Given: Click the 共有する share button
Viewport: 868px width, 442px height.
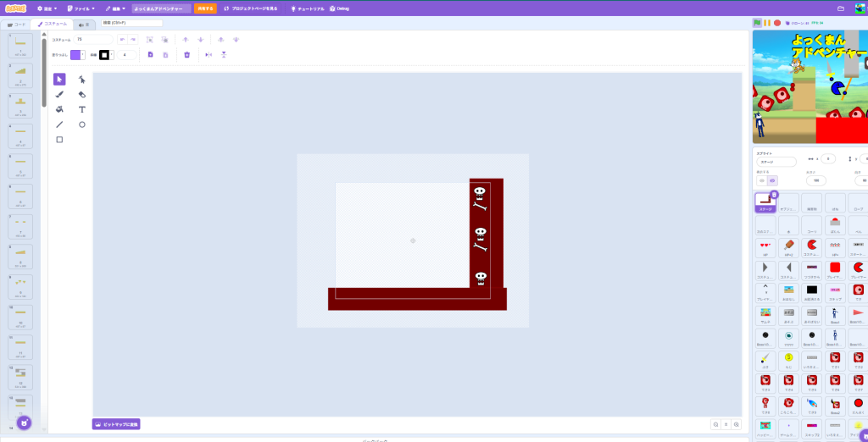Looking at the screenshot, I should pyautogui.click(x=205, y=8).
